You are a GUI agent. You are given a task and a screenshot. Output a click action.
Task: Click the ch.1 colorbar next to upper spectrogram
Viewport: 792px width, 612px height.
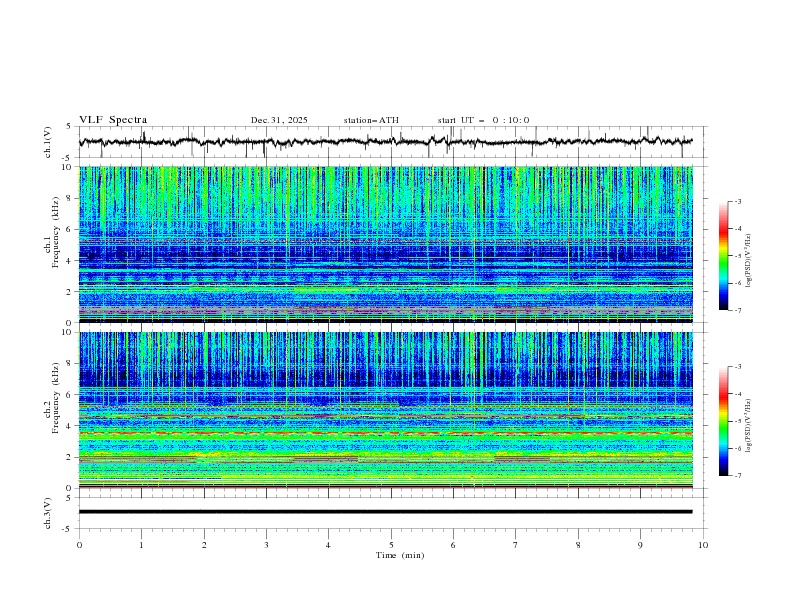(x=723, y=256)
